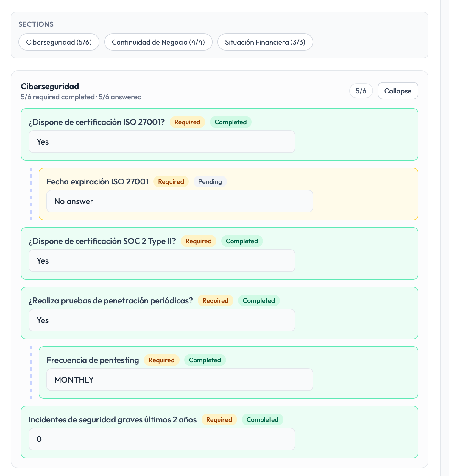
Task: Click Completed badge on SOC 2 Type II question
Action: pos(242,241)
